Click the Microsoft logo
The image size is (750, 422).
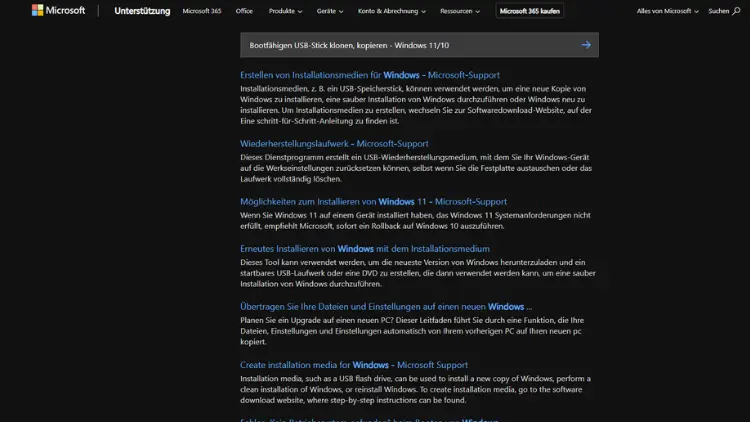[58, 11]
